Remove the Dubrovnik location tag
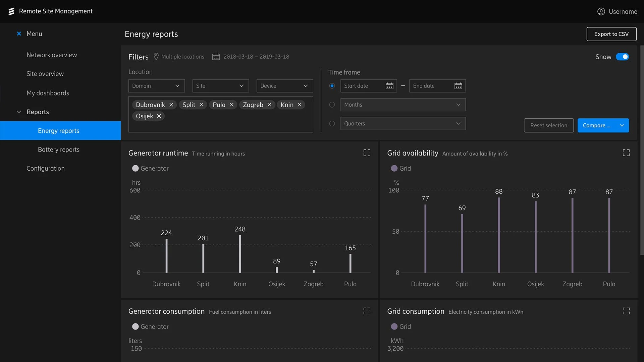644x362 pixels. click(x=171, y=105)
